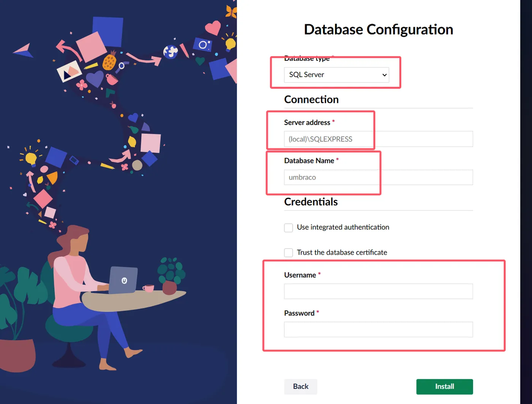Tick the Trust the database certificate checkbox

pos(289,253)
